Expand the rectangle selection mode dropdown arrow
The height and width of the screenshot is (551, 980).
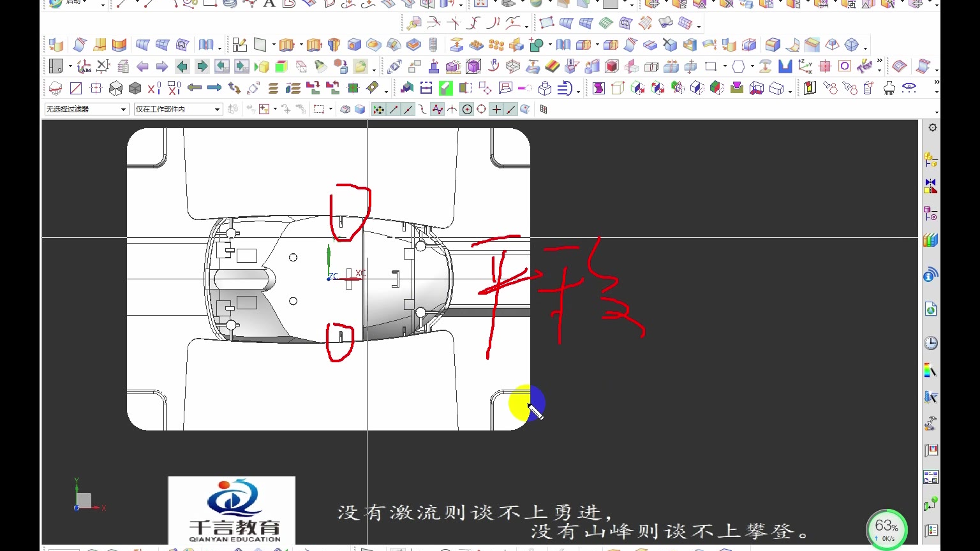click(330, 110)
